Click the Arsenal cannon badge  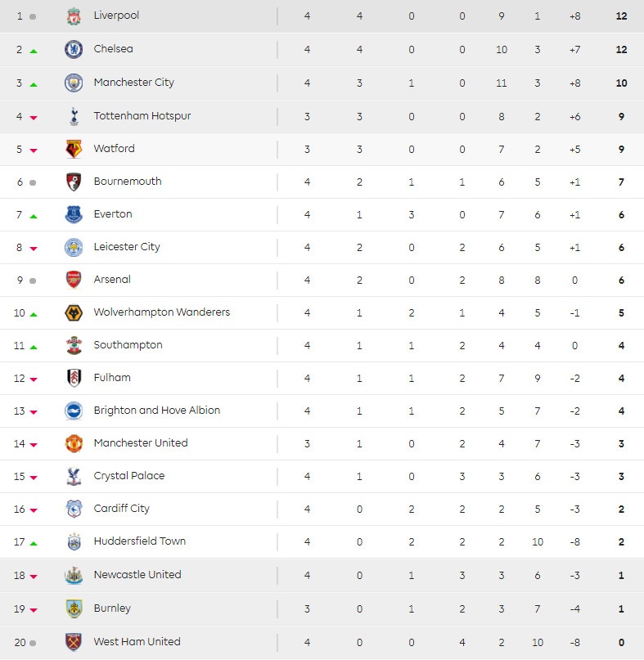[x=74, y=280]
